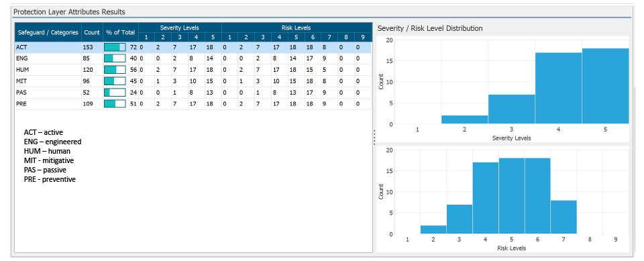This screenshot has height=261, width=644.
Task: Click the Severity Levels header group
Action: click(x=180, y=28)
